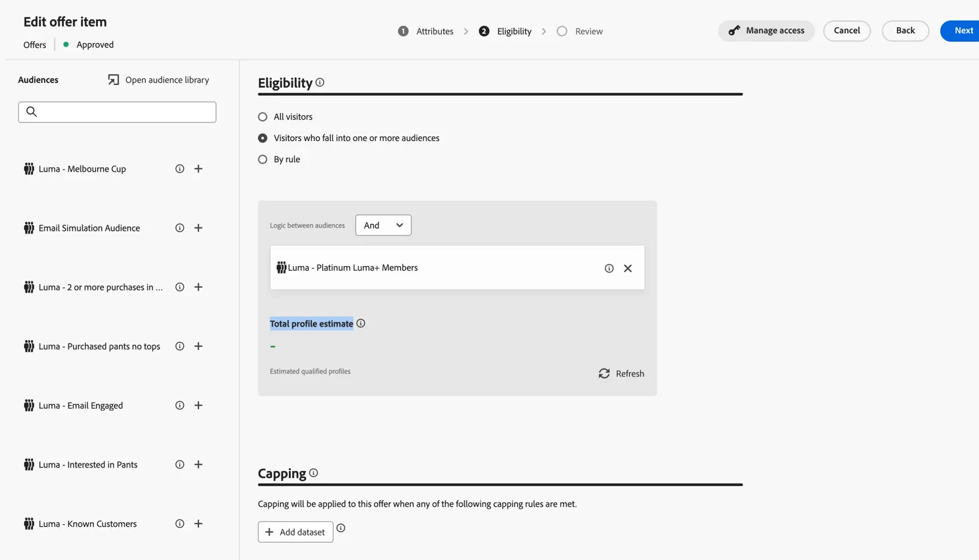
Task: Add Luma - Interested in Pants audience
Action: (x=198, y=465)
